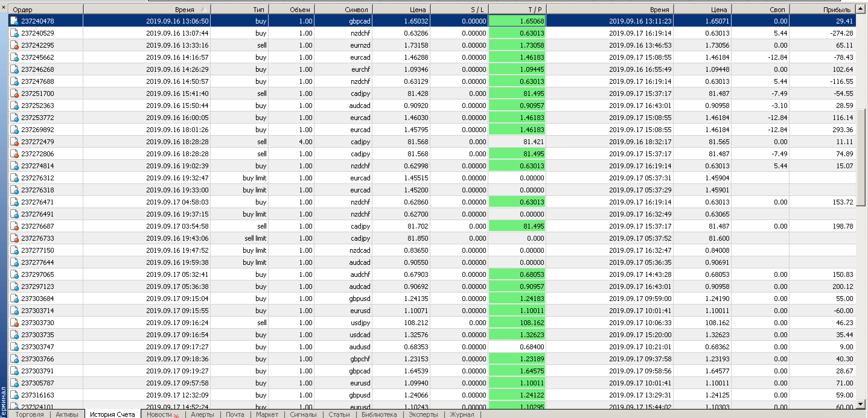
Task: Click the sell order icon for 237272479
Action: pos(14,142)
